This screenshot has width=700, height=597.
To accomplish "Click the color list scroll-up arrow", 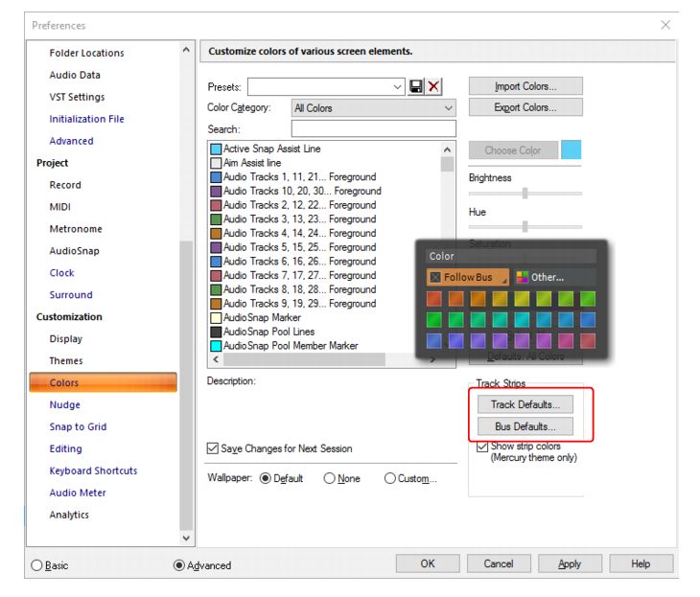I will [447, 149].
